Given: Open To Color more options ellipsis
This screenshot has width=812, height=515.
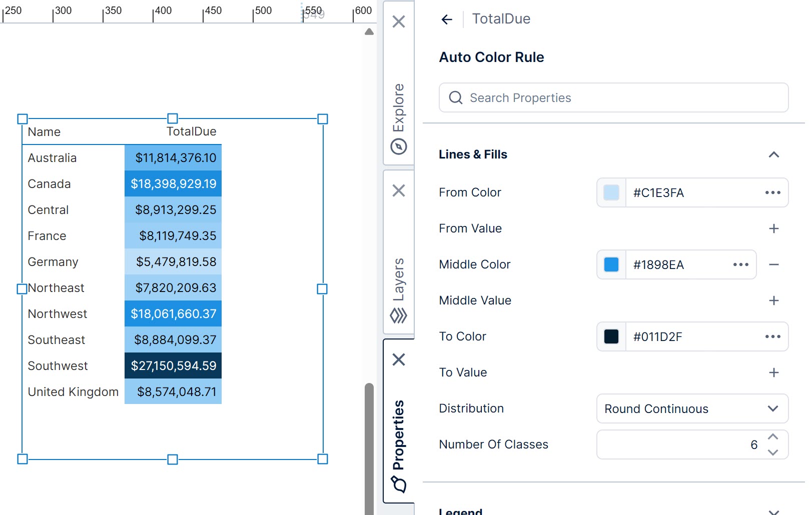Looking at the screenshot, I should click(772, 336).
